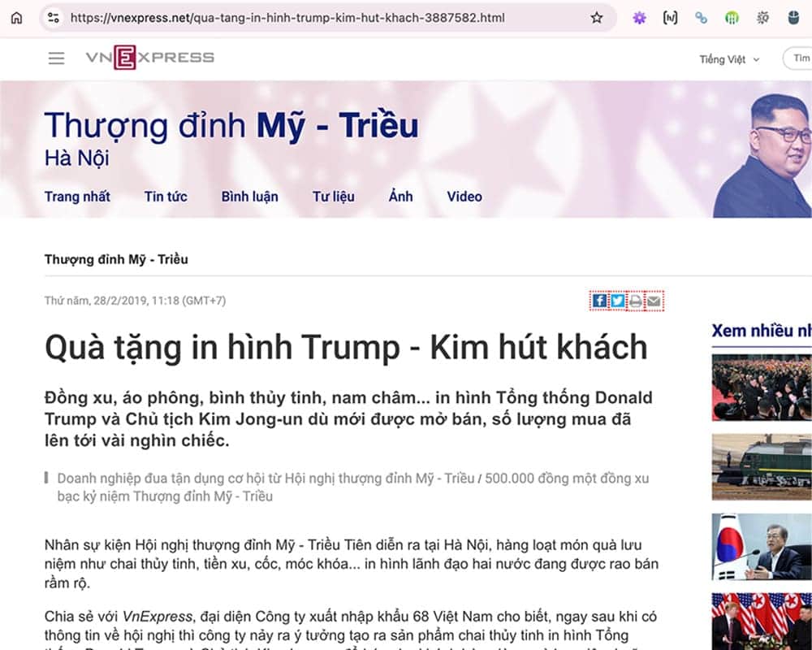Open related link 500.000 đồng một đồng xu bạc
This screenshot has height=650, width=812.
(x=352, y=487)
